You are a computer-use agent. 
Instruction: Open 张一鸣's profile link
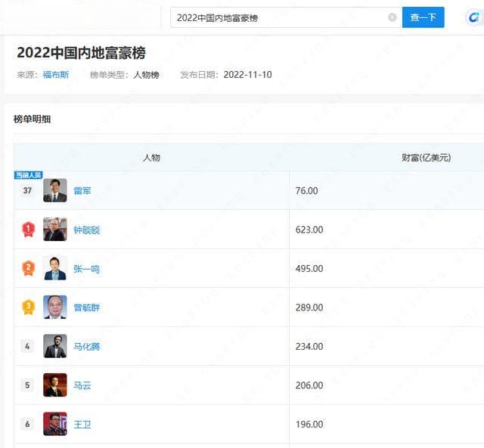[x=87, y=269]
